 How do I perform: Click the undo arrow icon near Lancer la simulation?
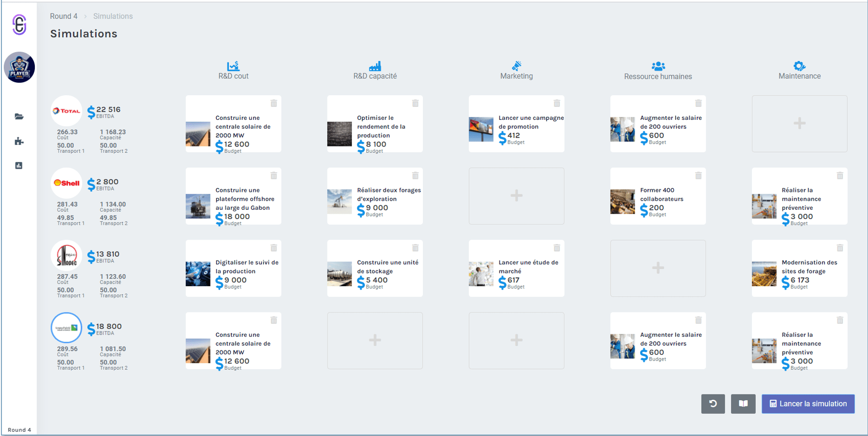[x=713, y=404]
